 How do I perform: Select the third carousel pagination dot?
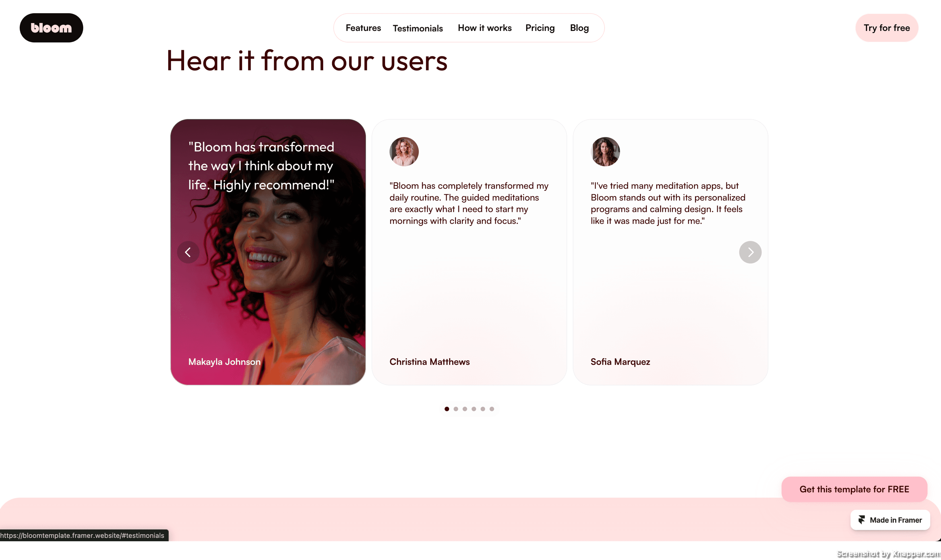coord(465,409)
